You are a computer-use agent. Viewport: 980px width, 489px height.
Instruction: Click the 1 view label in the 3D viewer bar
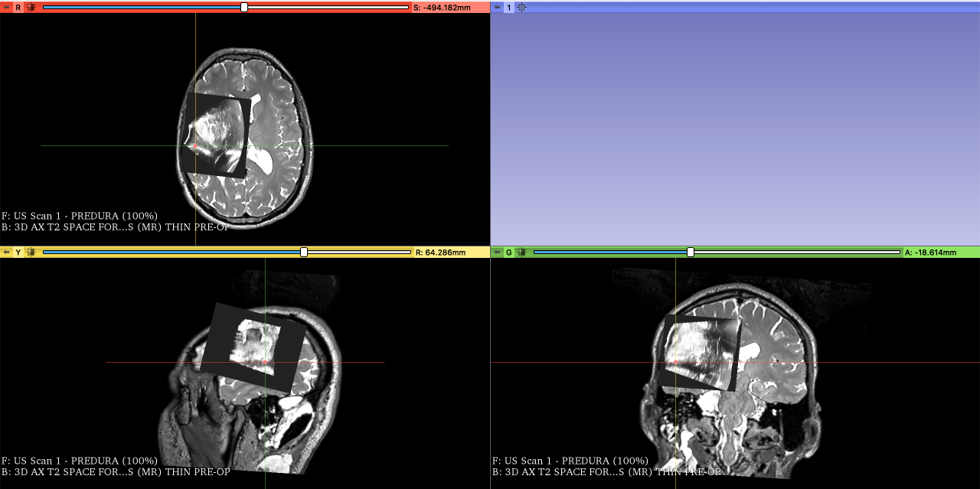click(509, 7)
